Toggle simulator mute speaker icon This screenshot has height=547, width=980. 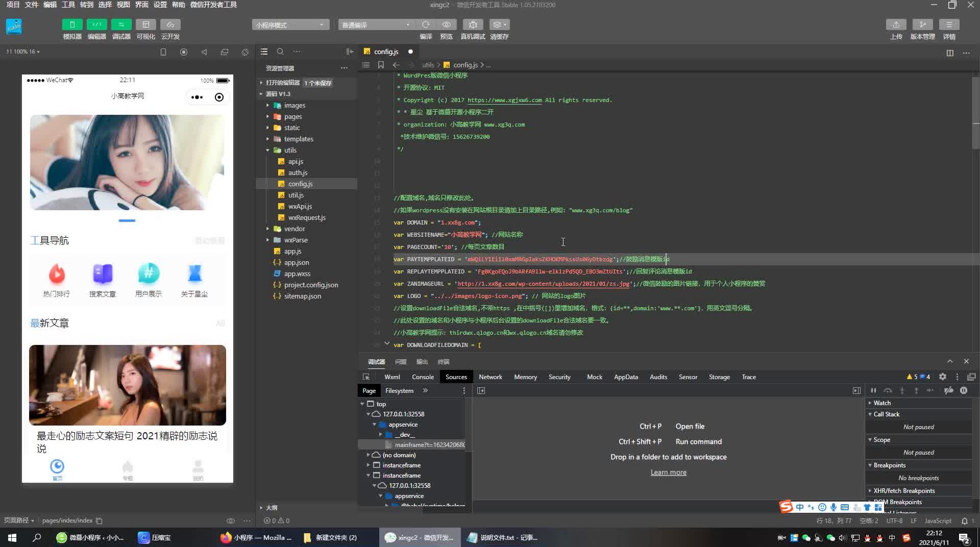click(204, 52)
